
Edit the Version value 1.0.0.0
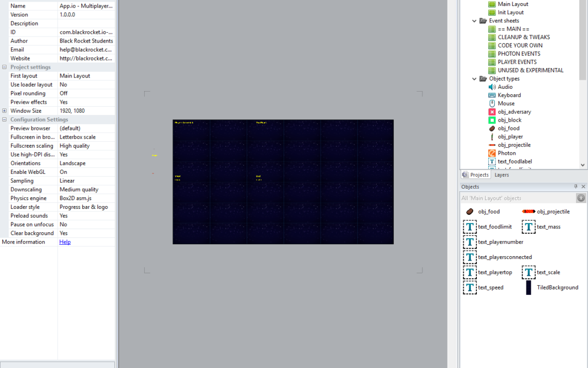click(87, 15)
